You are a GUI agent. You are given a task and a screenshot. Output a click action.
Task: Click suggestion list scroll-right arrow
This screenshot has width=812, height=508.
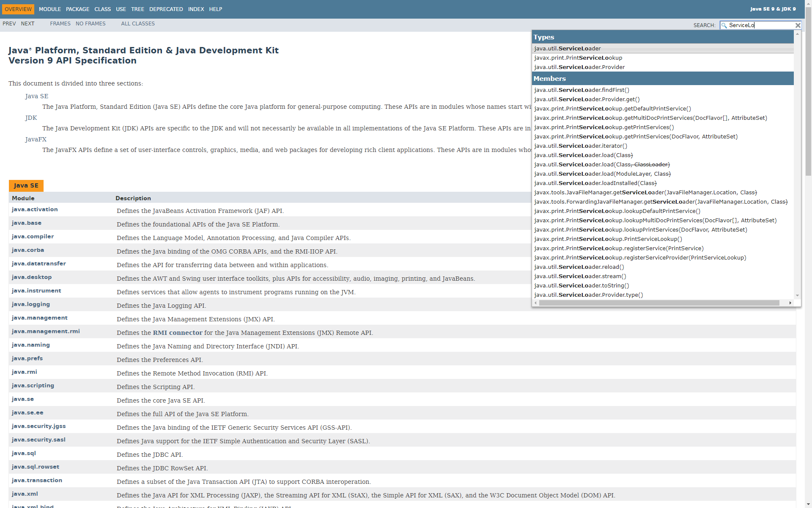click(790, 303)
